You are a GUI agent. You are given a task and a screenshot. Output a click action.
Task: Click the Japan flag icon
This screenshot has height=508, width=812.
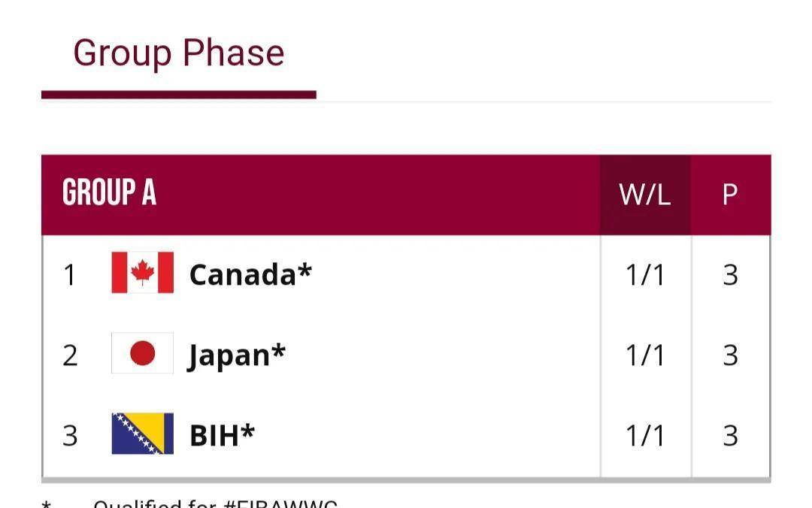pos(142,353)
